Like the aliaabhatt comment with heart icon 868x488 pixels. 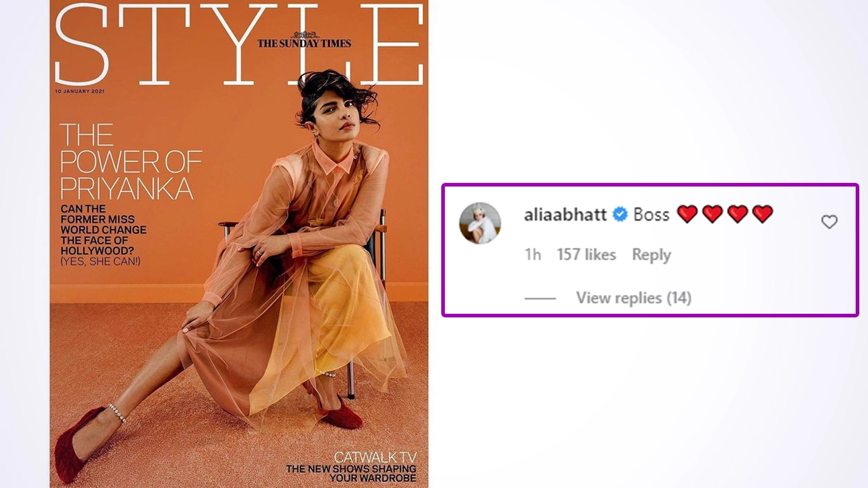pyautogui.click(x=829, y=222)
